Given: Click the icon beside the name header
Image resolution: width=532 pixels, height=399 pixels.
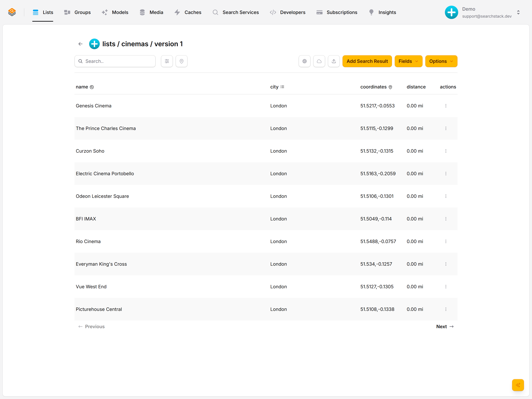Looking at the screenshot, I should coord(92,87).
